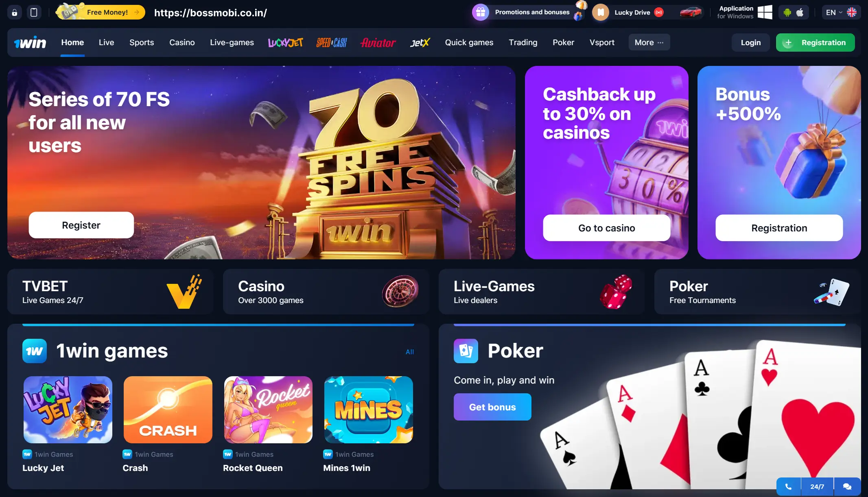Open the Aviator game logo link
The image size is (868, 497).
pyautogui.click(x=378, y=42)
